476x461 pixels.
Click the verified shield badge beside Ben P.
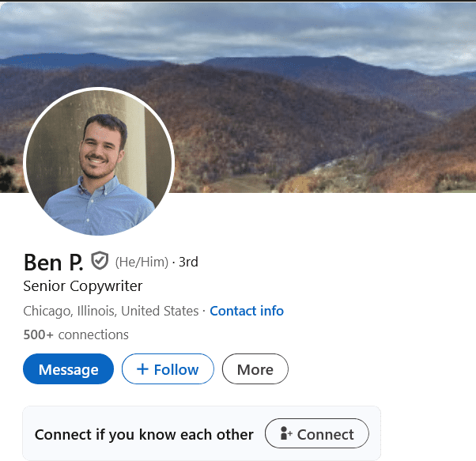tap(100, 260)
